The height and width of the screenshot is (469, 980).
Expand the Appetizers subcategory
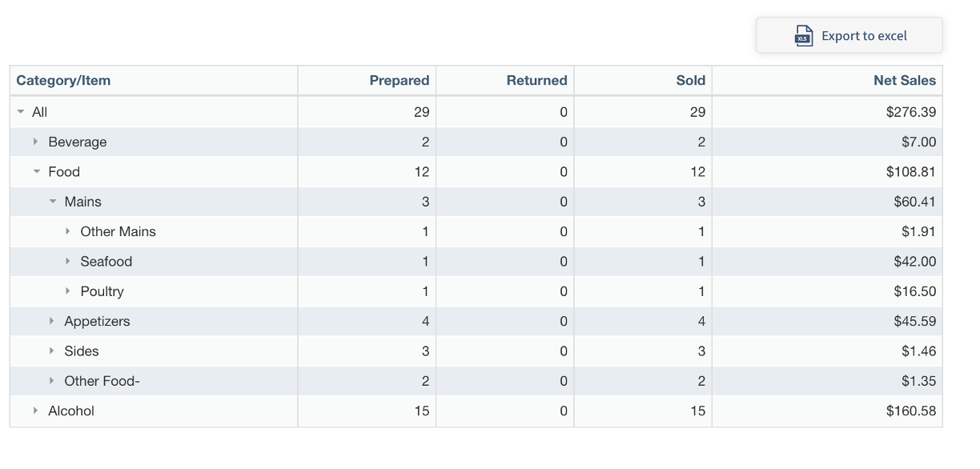tap(52, 322)
